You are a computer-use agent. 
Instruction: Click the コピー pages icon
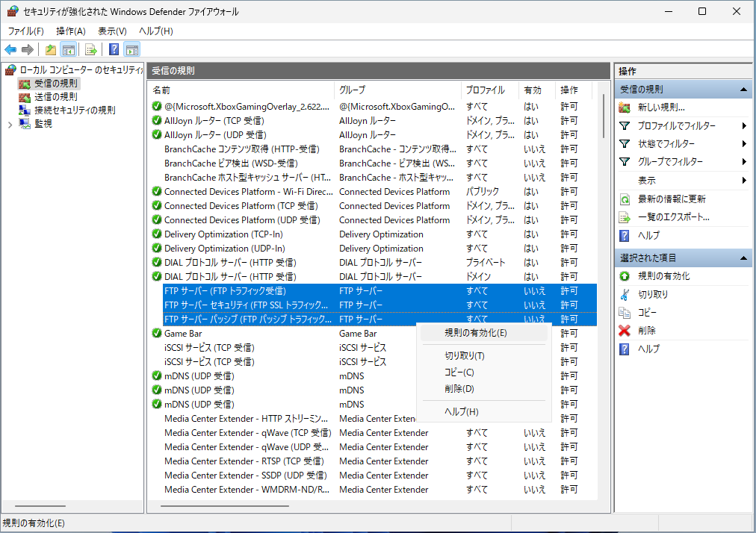[625, 313]
